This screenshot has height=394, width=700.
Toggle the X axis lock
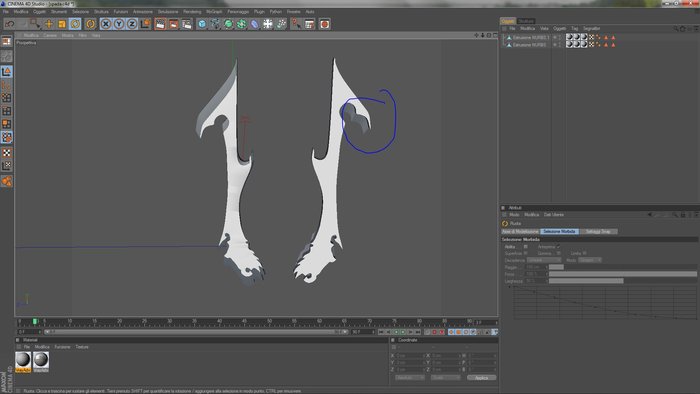tap(106, 24)
